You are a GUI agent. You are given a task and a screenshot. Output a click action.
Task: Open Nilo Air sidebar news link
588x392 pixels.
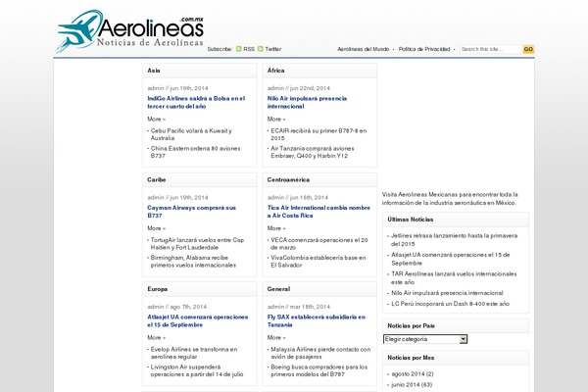point(447,293)
